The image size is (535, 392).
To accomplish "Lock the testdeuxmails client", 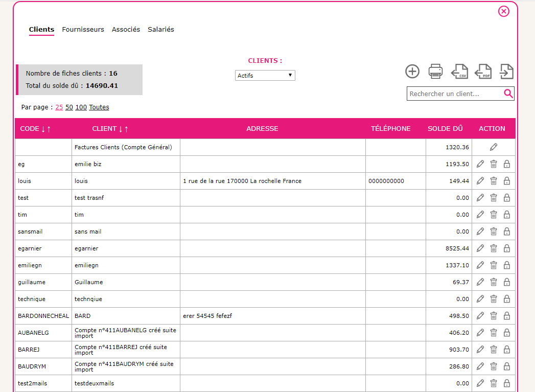I will (x=507, y=383).
